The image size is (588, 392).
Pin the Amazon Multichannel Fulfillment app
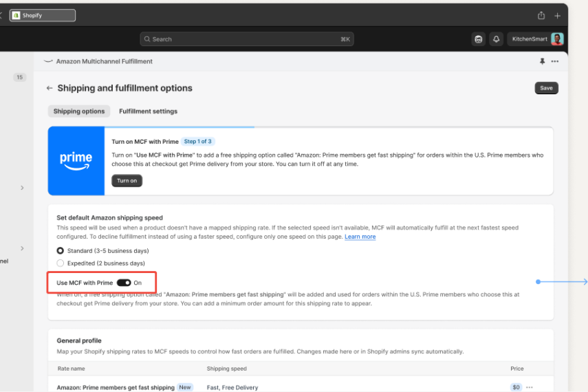click(x=542, y=61)
